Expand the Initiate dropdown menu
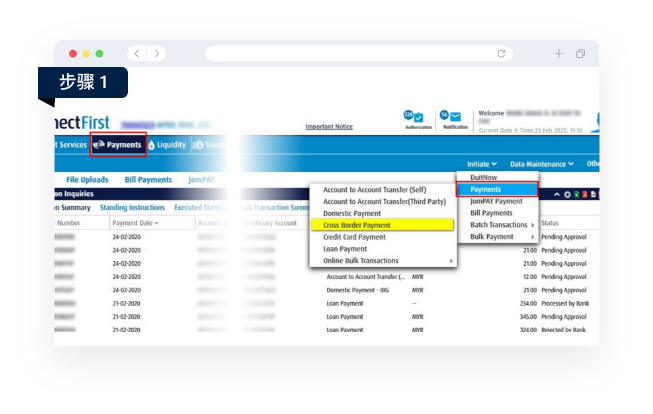The image size is (653, 414). coord(482,164)
